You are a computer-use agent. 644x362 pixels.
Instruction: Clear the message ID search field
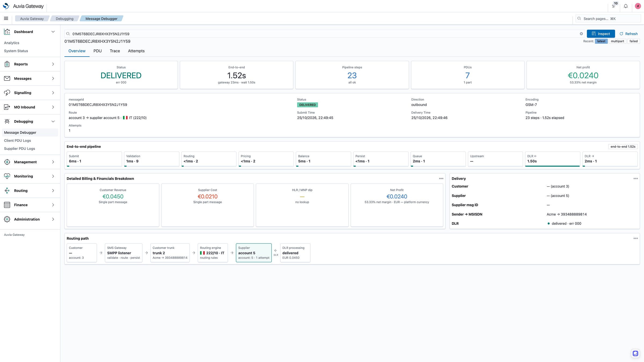pyautogui.click(x=581, y=34)
